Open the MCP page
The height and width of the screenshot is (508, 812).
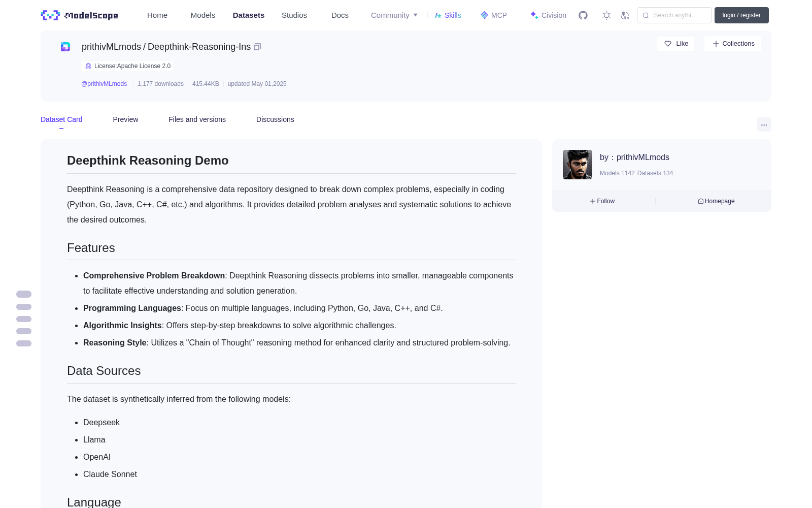493,15
